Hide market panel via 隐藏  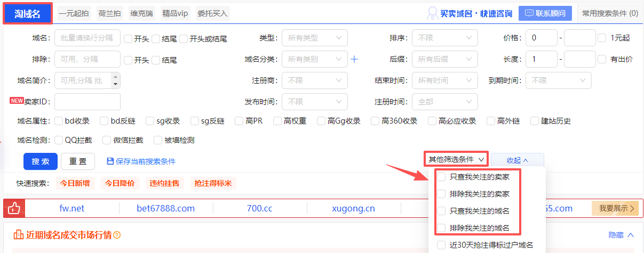coord(622,235)
